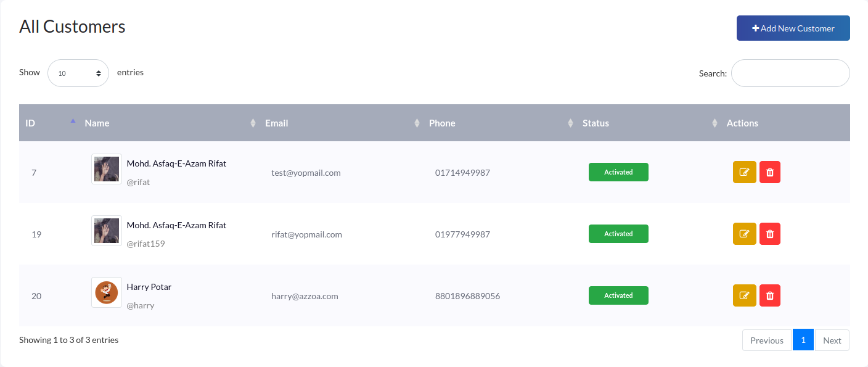Click the Previous page button

(x=766, y=340)
